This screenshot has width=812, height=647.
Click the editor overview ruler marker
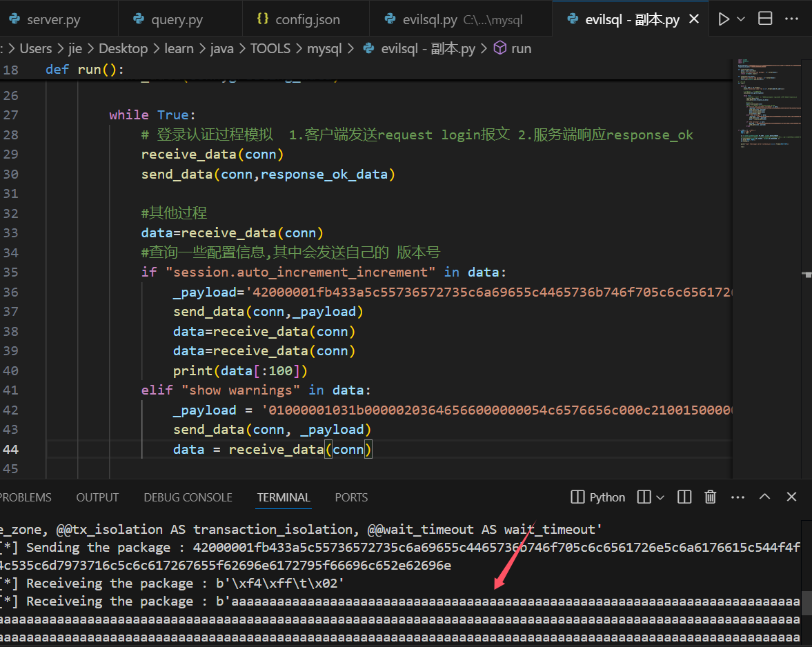806,274
